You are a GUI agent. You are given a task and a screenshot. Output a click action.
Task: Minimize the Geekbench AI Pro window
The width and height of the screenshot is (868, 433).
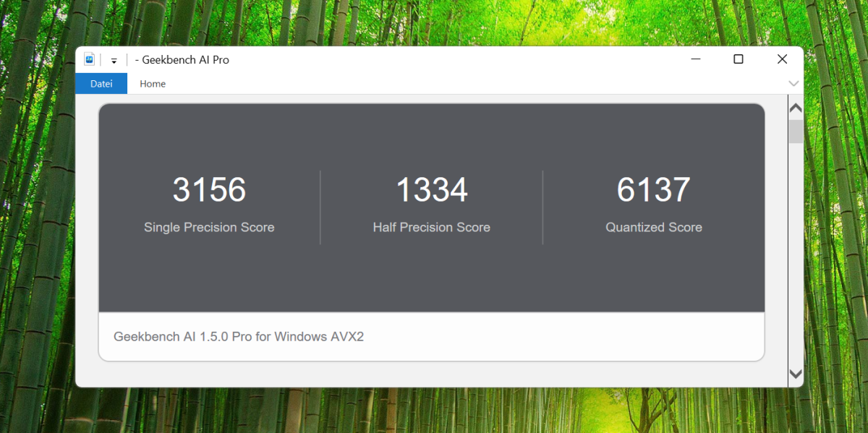(x=695, y=59)
